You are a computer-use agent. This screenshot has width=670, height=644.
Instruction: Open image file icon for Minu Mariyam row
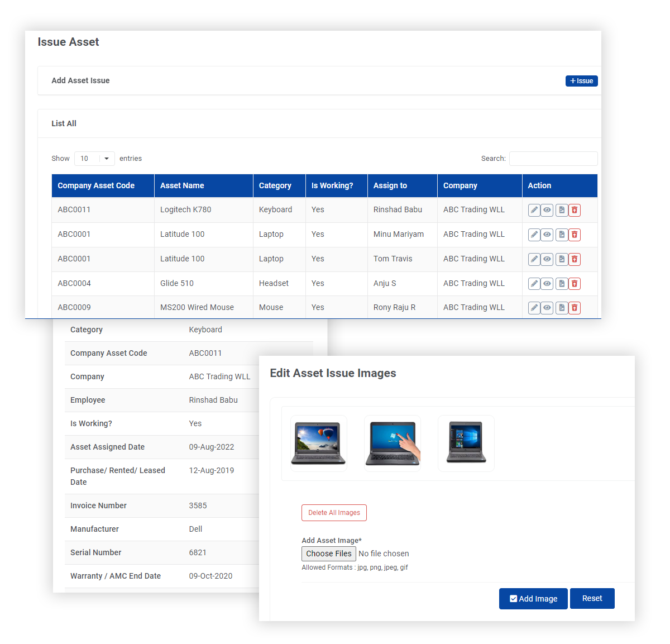(561, 235)
